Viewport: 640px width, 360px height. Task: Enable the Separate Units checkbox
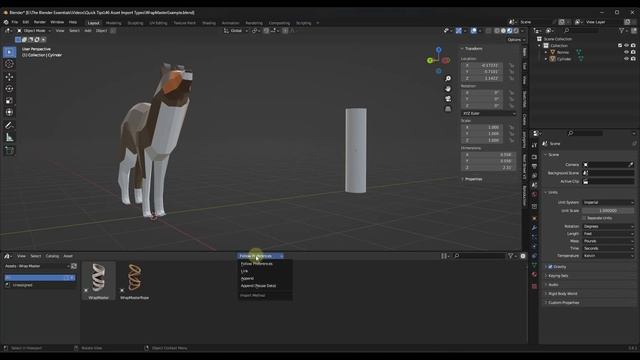(x=584, y=218)
